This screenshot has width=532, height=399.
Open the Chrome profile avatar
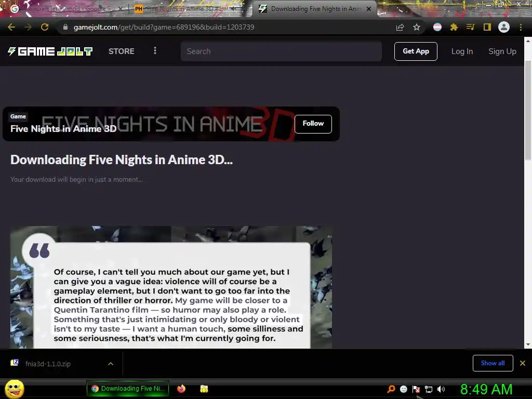pos(504,27)
